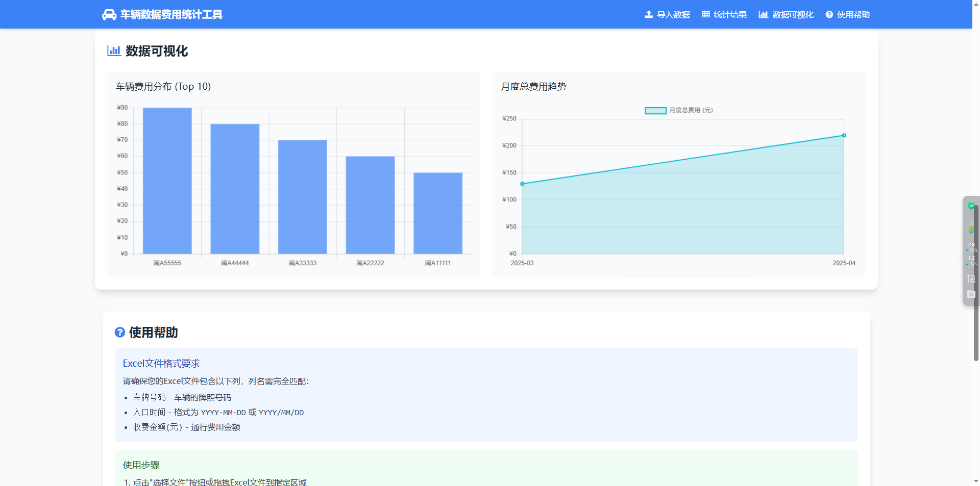Click the green shield icon in side widget

[x=971, y=206]
